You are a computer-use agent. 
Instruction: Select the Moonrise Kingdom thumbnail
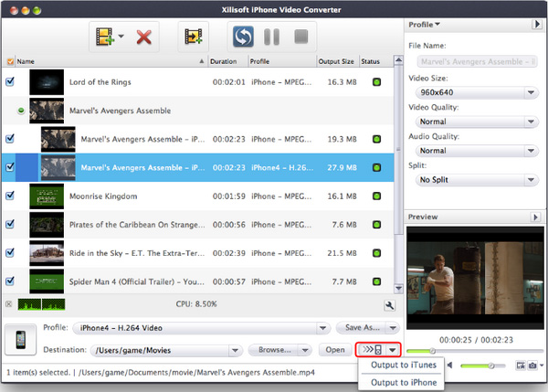tap(47, 196)
